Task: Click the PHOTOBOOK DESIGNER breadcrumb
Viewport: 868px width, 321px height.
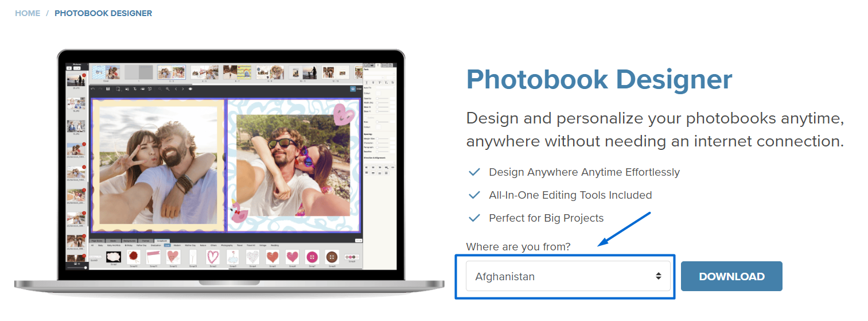Action: (103, 13)
